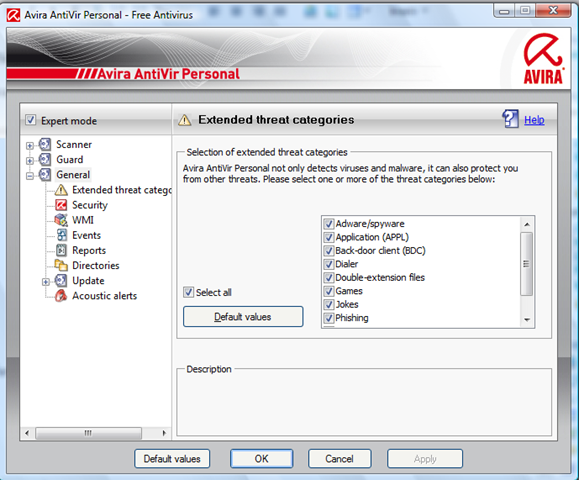The image size is (579, 480).
Task: Expand the Scanner tree node
Action: tap(30, 145)
